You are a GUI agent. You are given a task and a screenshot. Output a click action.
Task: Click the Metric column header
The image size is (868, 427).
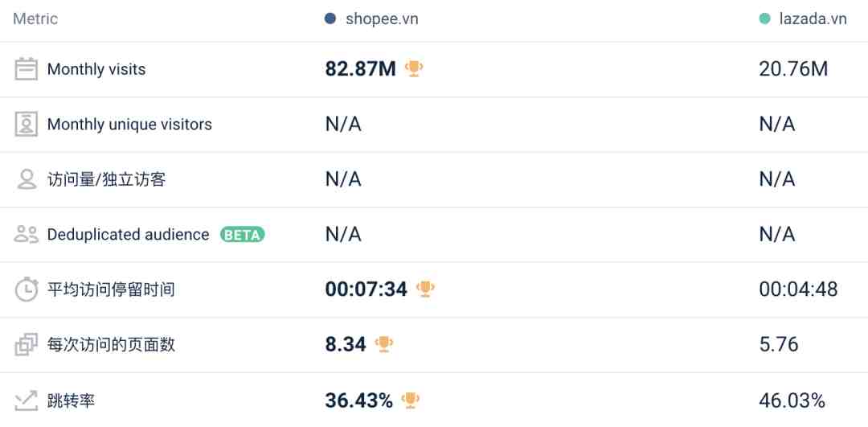pos(35,18)
